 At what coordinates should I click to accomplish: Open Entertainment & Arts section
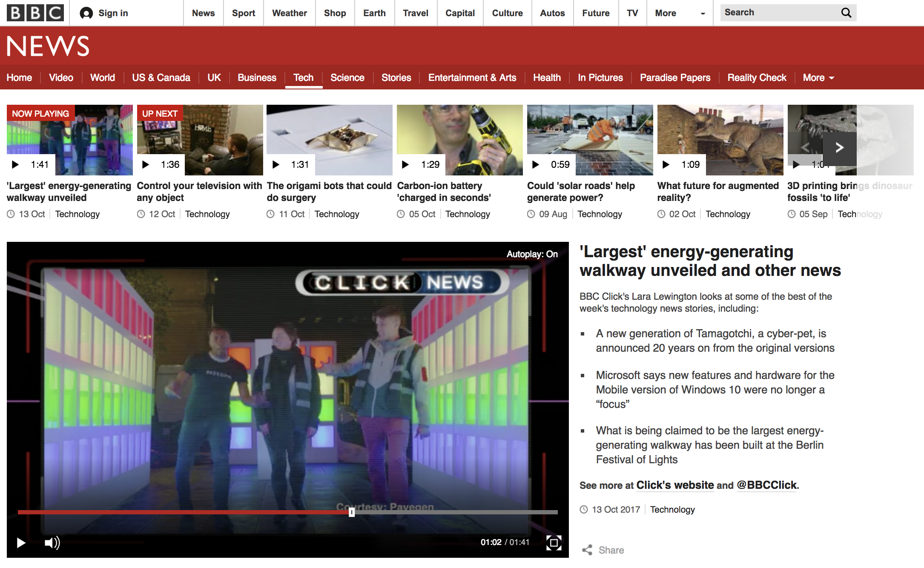pyautogui.click(x=472, y=77)
